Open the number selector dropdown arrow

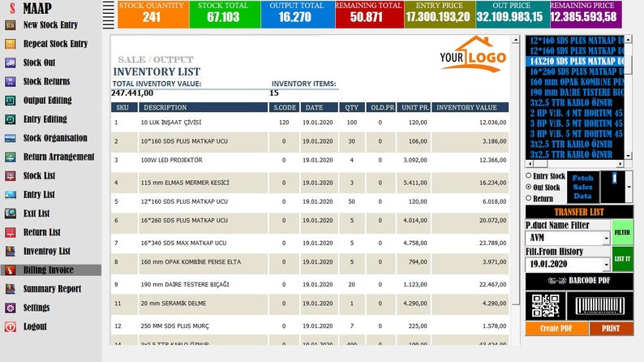click(629, 187)
